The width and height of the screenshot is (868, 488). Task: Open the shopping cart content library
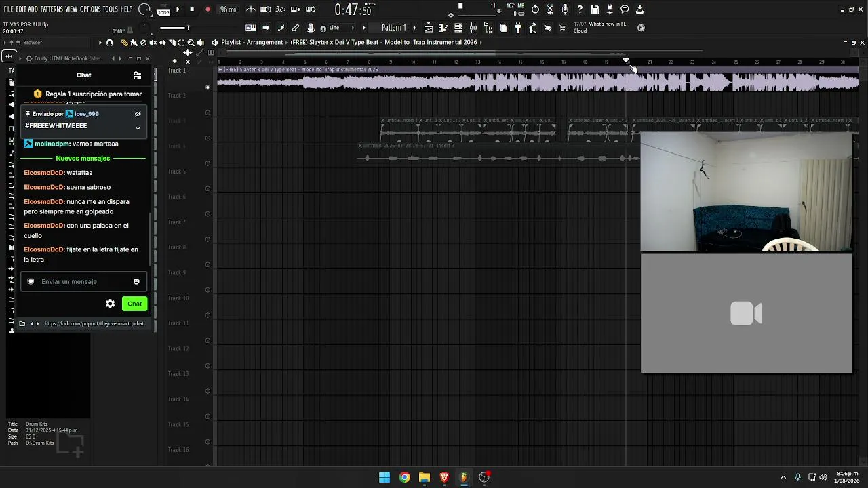point(563,28)
